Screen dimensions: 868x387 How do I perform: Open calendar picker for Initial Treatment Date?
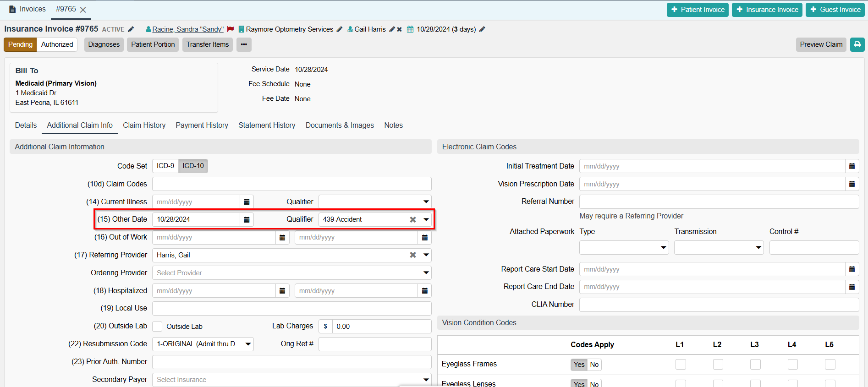click(852, 166)
